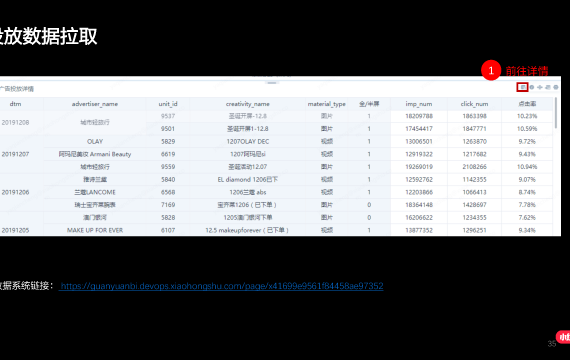Click the material_type column header
This screenshot has width=570, height=360.
coord(326,104)
